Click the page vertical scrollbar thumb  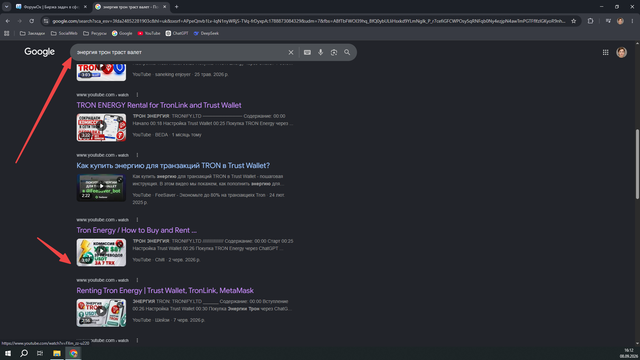point(637,164)
